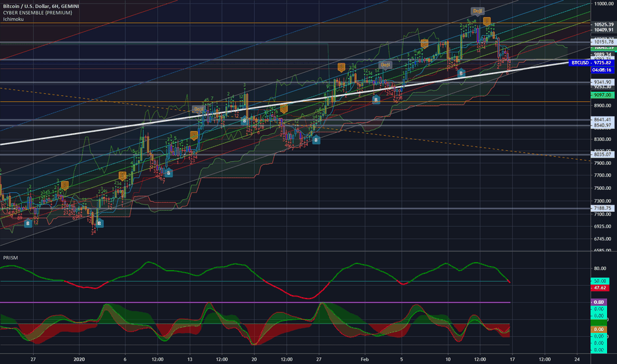Viewport: 617px width, 364px height.
Task: Click the Feb label on the time axis
Action: (x=364, y=359)
